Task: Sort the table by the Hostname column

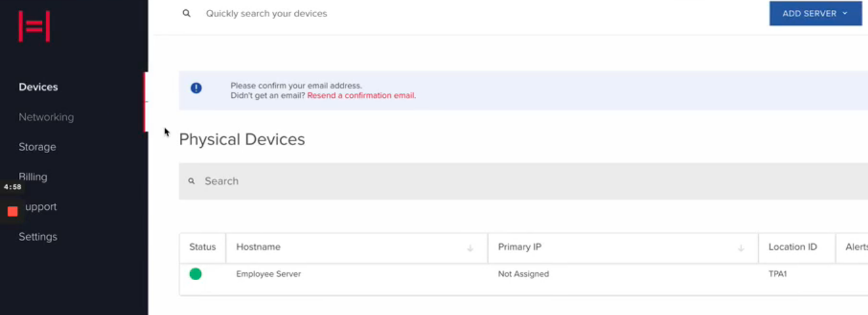Action: [x=258, y=247]
